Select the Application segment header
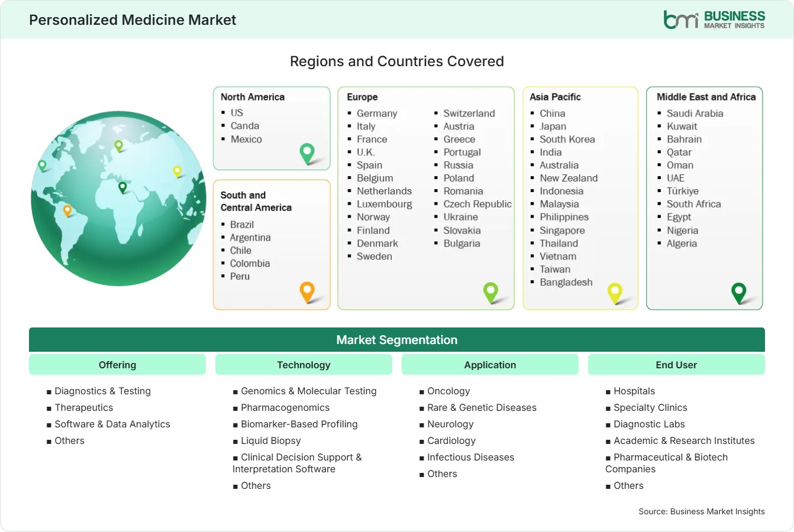 [490, 365]
